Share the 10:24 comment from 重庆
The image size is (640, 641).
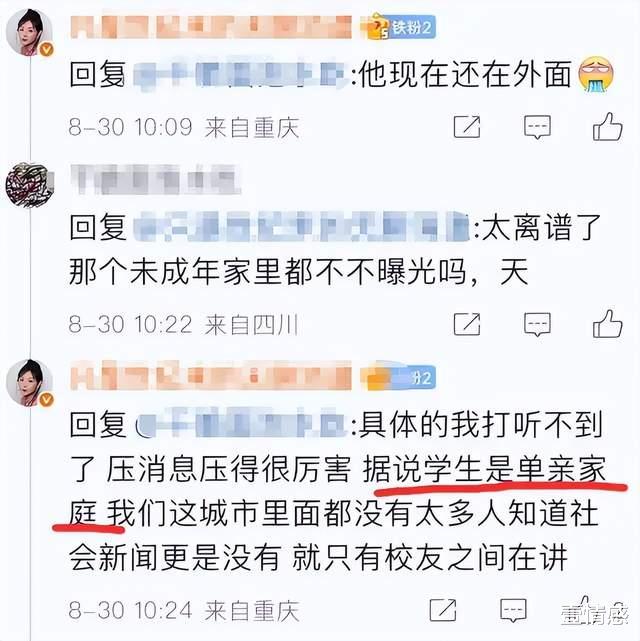coord(443,610)
